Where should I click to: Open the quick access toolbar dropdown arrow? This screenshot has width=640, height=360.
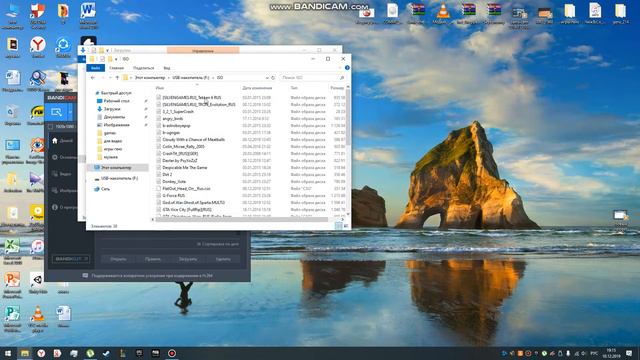pyautogui.click(x=116, y=59)
